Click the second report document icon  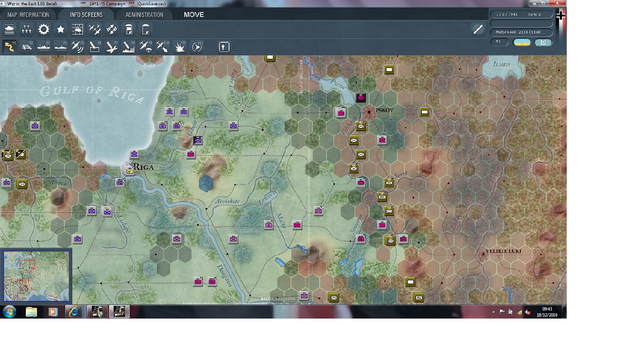[145, 29]
